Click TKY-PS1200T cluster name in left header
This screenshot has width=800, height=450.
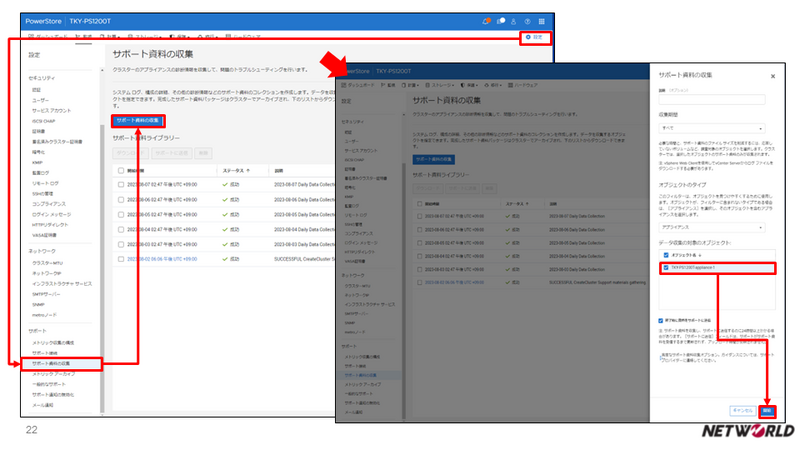[90, 21]
